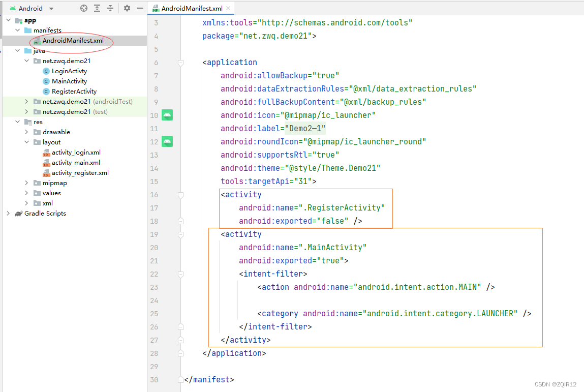
Task: Click the "@style/Theme.Demo21" theme value
Action: click(x=332, y=168)
